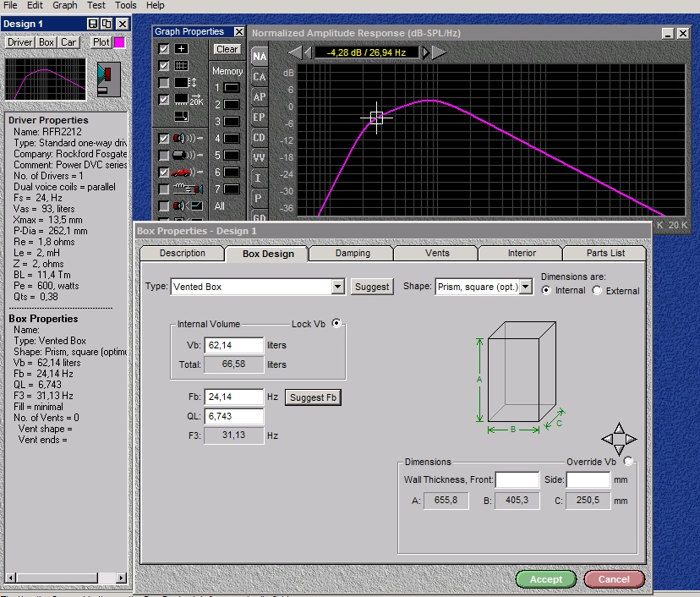Move cursor right with large arrow above graph
700x597 pixels.
440,52
